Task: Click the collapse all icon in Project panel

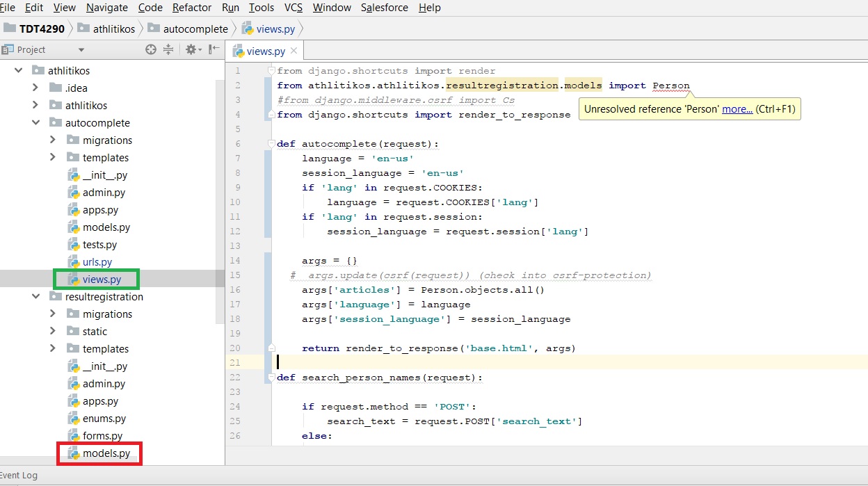Action: pos(168,49)
